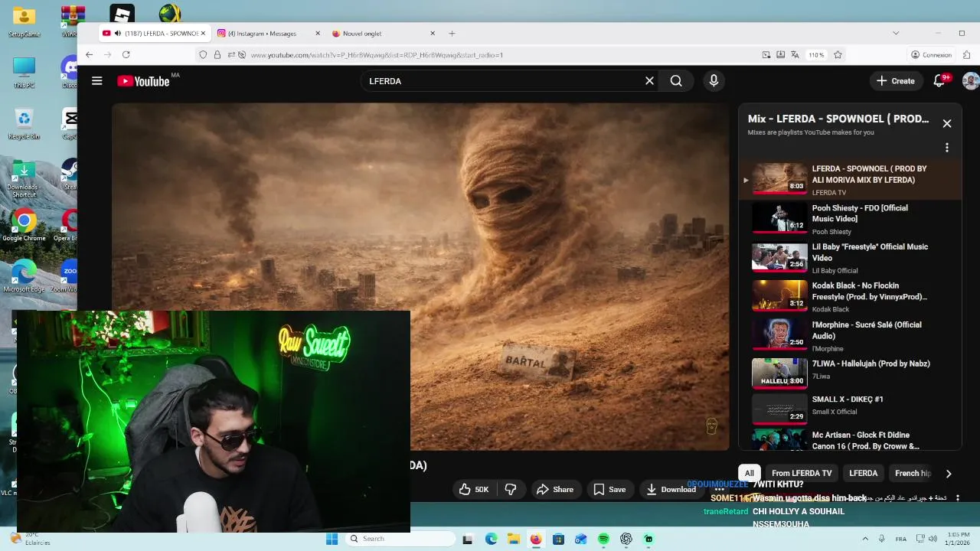The height and width of the screenshot is (551, 980).
Task: Close the LFERDA YouTube tab
Action: point(203,33)
